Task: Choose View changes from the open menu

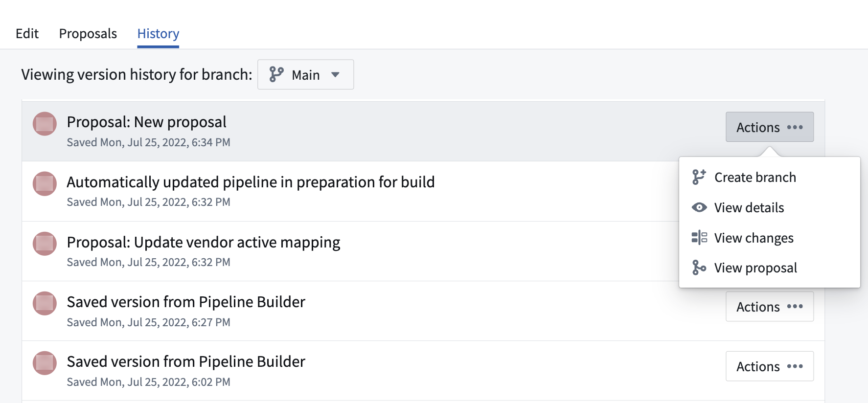Action: pos(753,238)
